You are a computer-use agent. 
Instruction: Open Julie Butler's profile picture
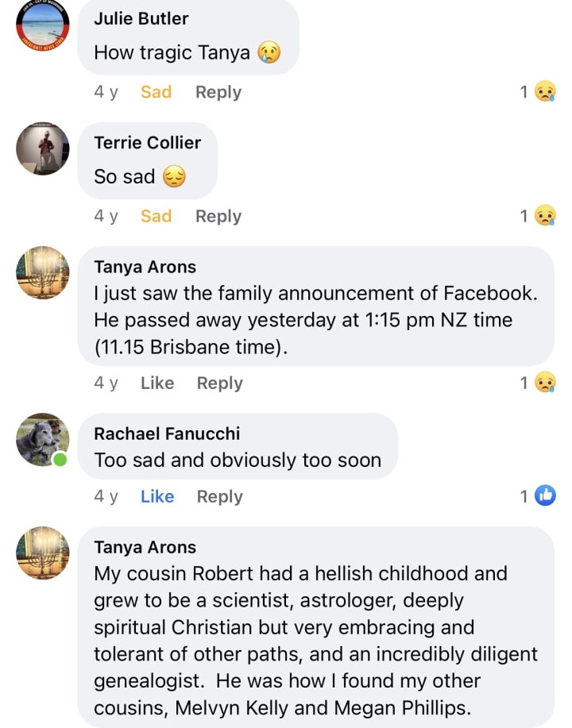pyautogui.click(x=43, y=23)
